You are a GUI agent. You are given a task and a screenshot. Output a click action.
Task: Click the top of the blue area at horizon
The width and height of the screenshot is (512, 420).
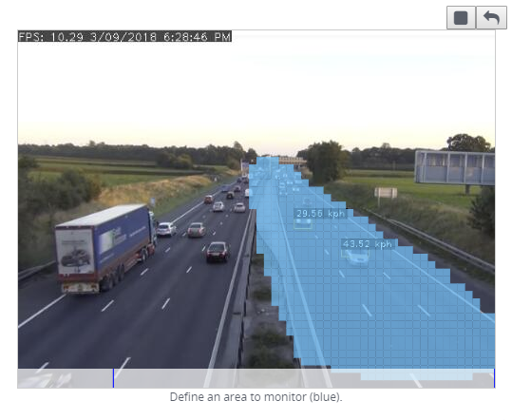(268, 160)
